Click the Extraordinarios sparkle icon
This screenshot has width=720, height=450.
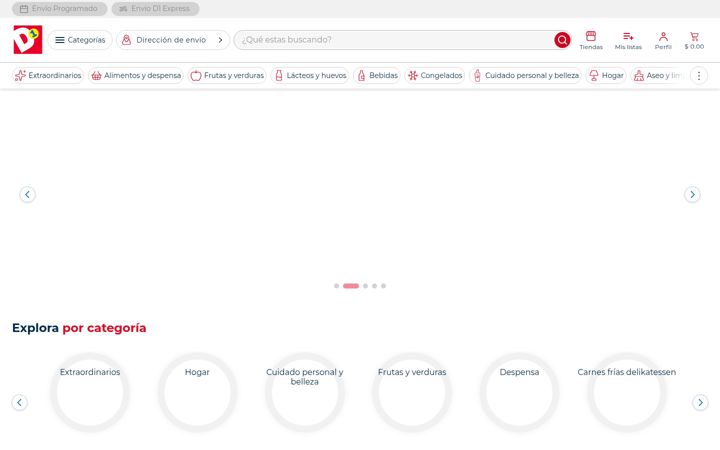[x=20, y=75]
